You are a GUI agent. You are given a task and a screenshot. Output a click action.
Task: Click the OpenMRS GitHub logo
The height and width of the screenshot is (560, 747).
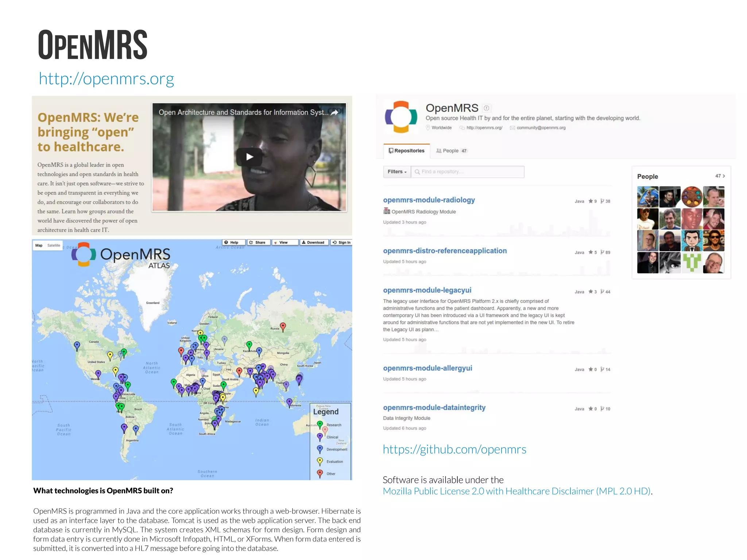click(x=401, y=117)
